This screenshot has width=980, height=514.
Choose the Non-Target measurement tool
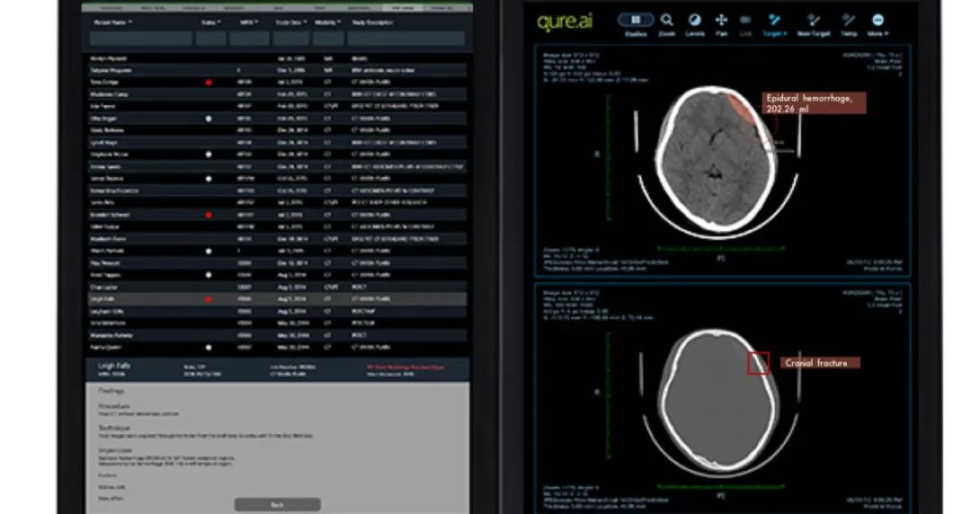[x=813, y=20]
